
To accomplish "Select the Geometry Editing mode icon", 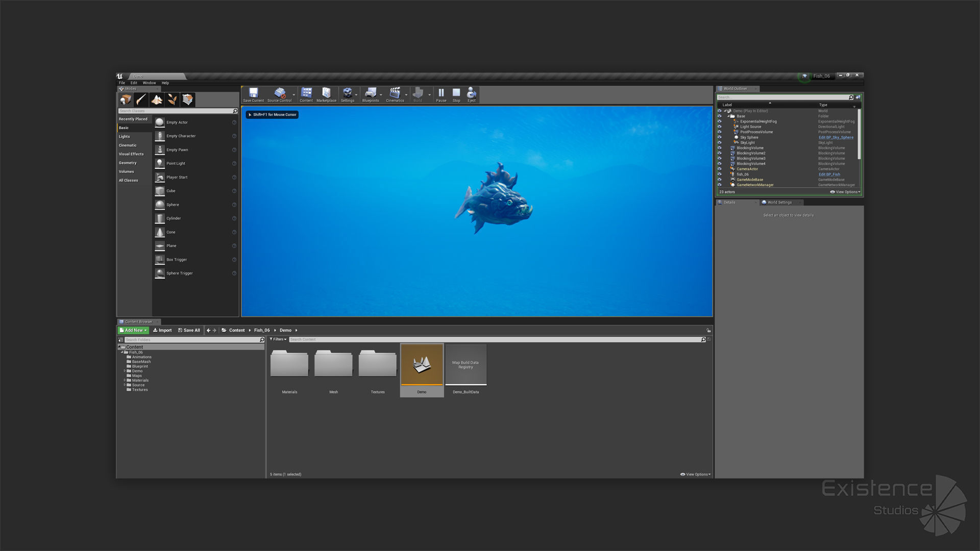I will tap(188, 99).
